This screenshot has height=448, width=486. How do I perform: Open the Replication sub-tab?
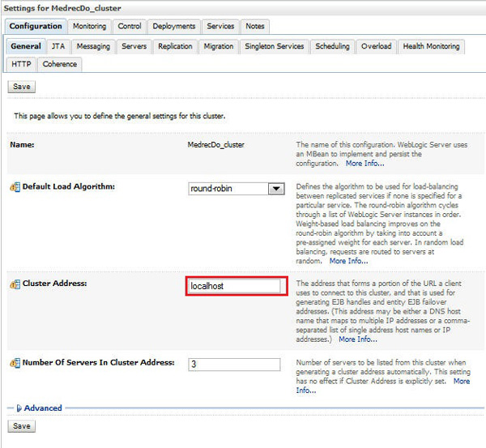pyautogui.click(x=175, y=46)
